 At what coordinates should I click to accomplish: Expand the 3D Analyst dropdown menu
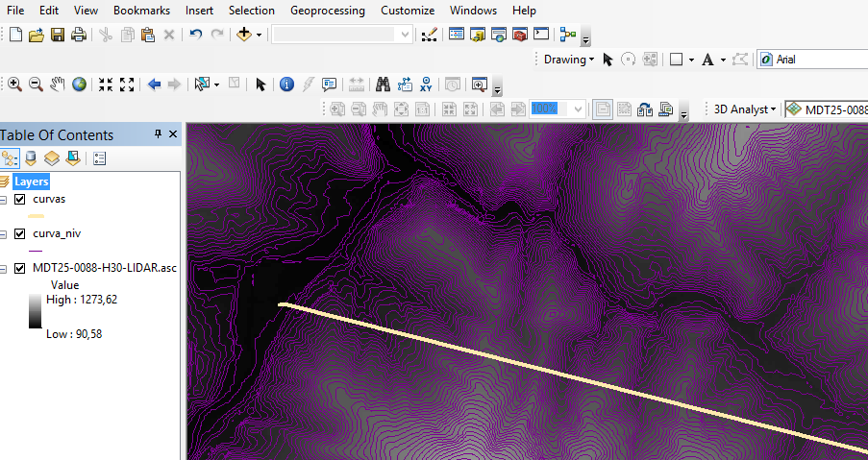click(743, 109)
